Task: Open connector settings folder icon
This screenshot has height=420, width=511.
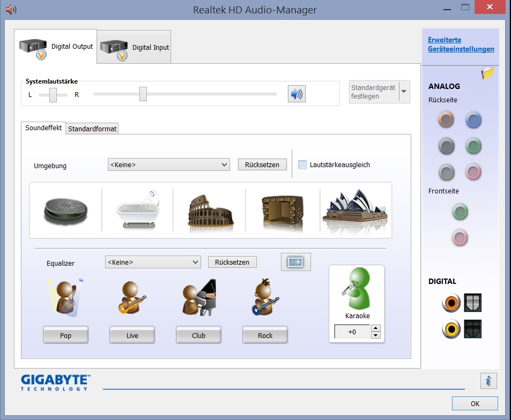Action: tap(487, 73)
